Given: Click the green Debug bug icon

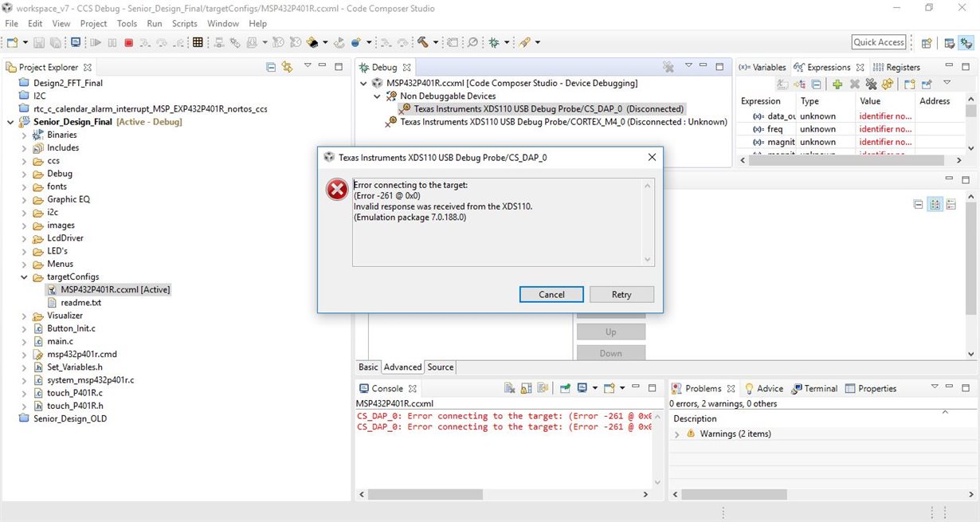Looking at the screenshot, I should point(494,42).
